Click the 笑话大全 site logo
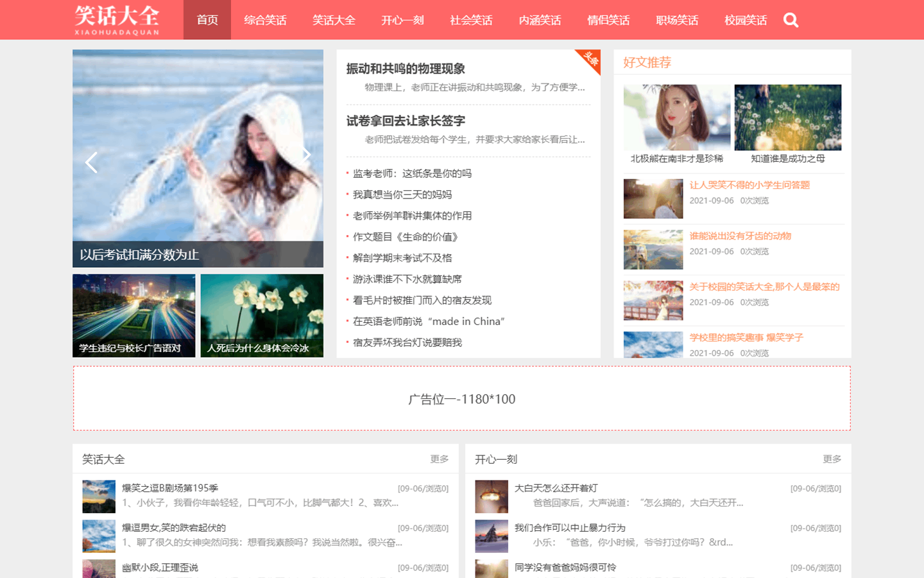The width and height of the screenshot is (924, 578). pos(117,19)
